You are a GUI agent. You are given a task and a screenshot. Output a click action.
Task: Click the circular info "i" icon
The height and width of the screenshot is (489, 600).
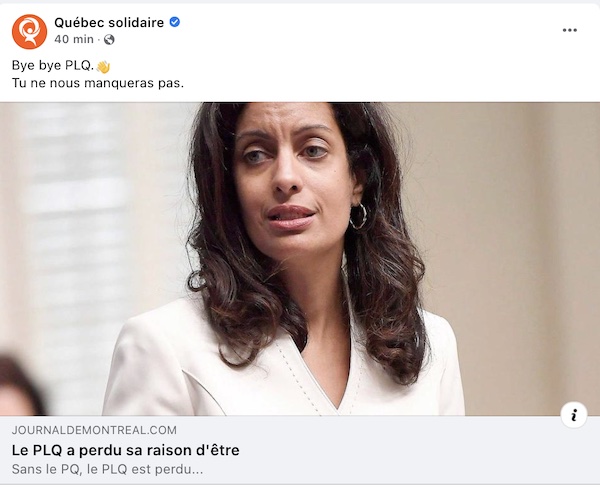[x=574, y=415]
